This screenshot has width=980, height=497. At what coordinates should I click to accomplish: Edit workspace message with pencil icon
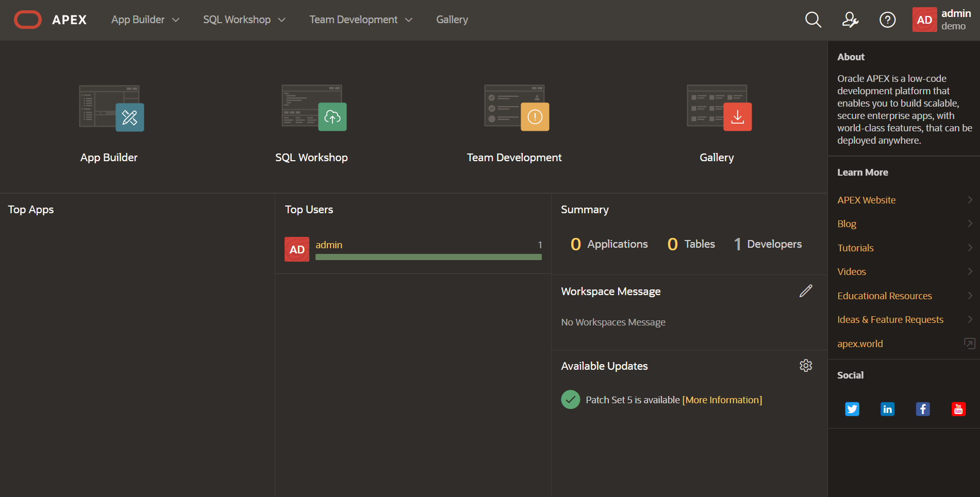point(806,291)
